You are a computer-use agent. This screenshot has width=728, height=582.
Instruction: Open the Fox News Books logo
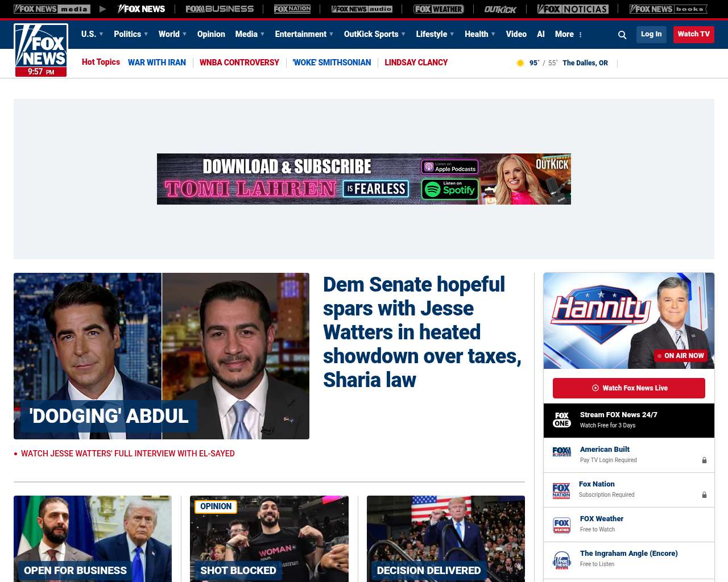click(668, 9)
